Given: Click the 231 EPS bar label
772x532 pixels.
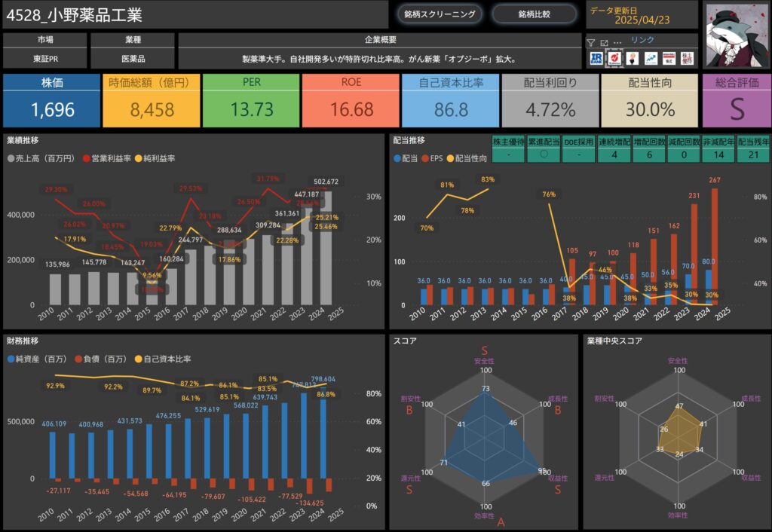Looking at the screenshot, I should click(x=694, y=195).
